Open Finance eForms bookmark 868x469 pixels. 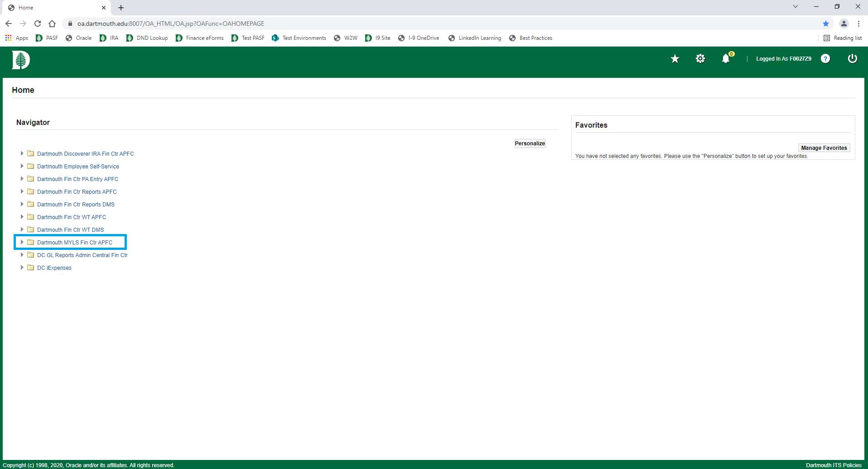200,38
